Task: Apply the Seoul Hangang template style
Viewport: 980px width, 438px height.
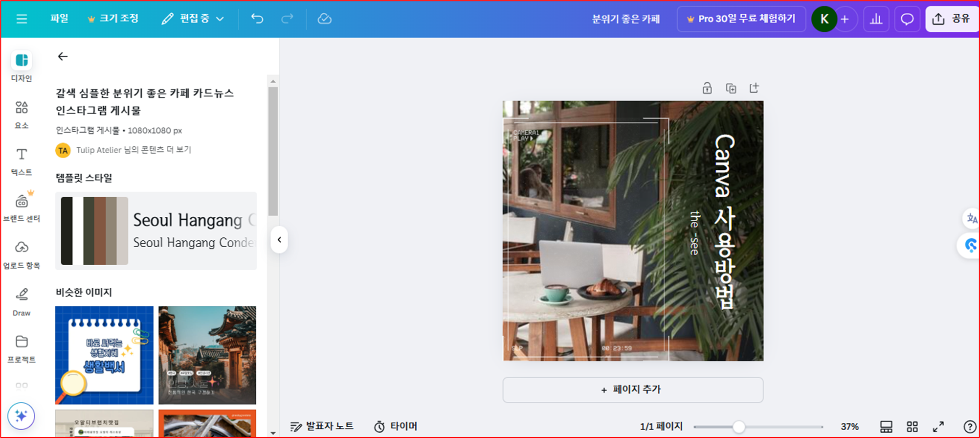Action: 156,231
